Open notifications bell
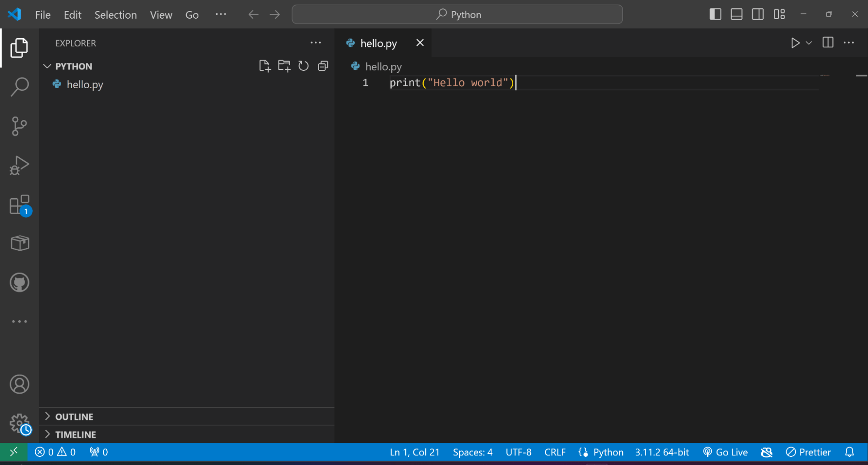 pos(849,452)
